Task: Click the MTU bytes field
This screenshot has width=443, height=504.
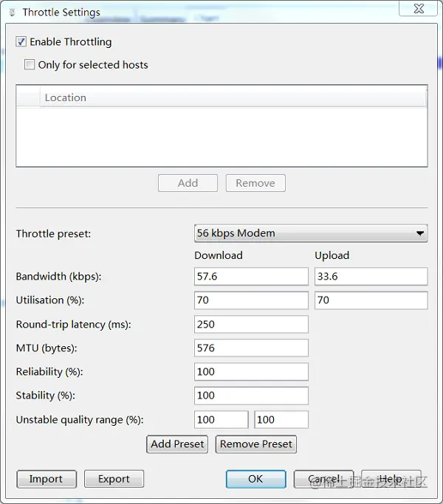Action: pos(251,348)
